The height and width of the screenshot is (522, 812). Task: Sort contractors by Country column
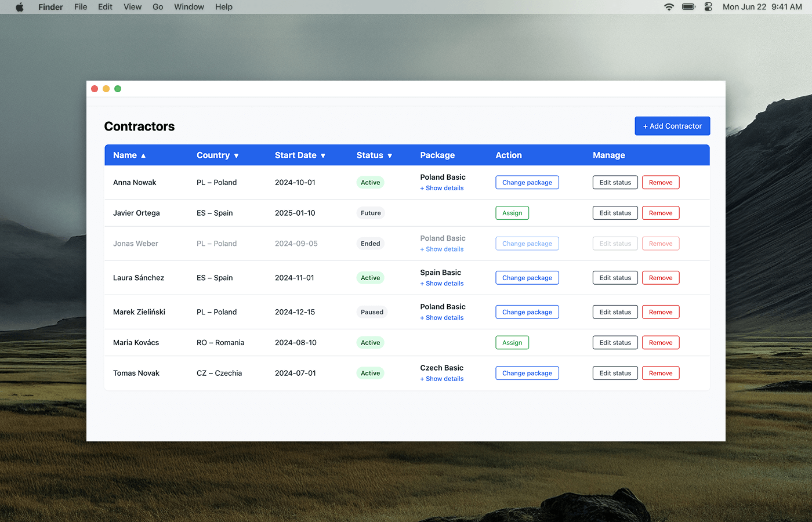[x=217, y=155]
